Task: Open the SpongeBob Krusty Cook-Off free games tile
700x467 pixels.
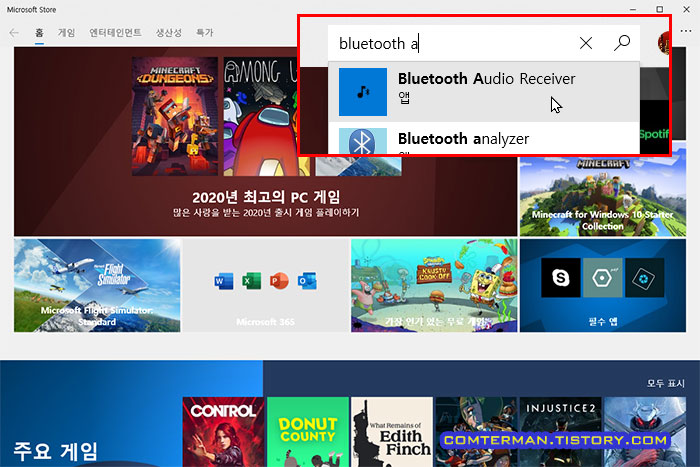Action: [x=434, y=285]
